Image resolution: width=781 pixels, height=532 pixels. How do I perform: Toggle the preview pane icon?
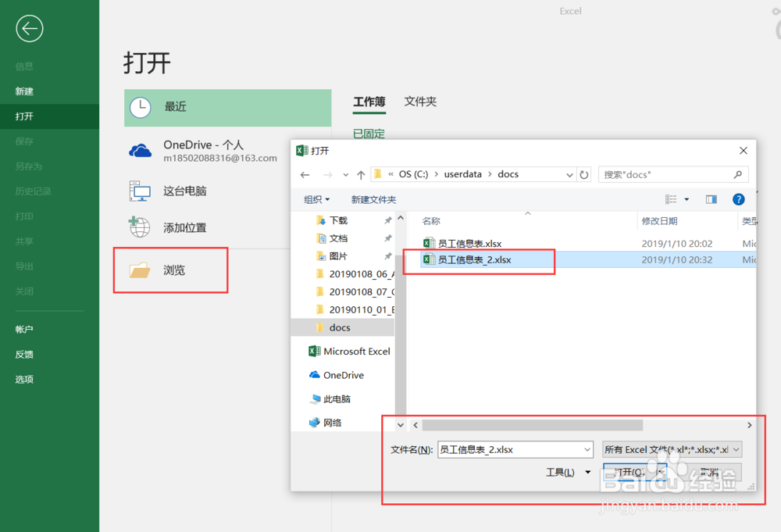click(x=711, y=199)
